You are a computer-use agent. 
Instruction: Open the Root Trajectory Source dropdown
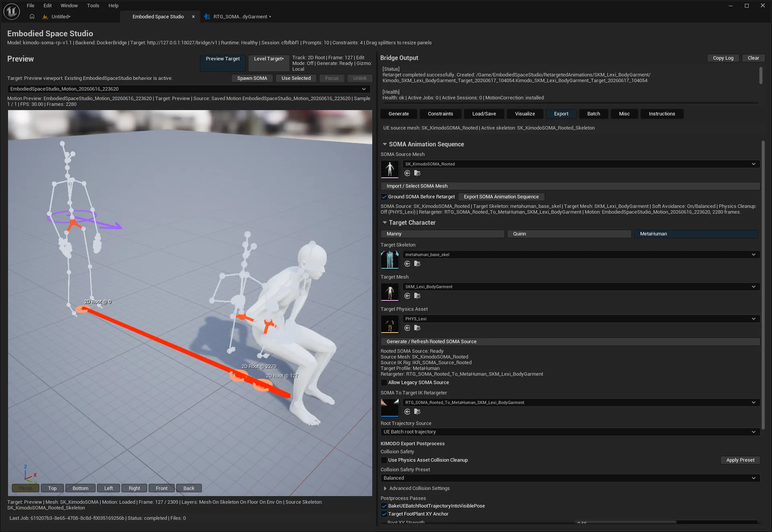(570, 432)
